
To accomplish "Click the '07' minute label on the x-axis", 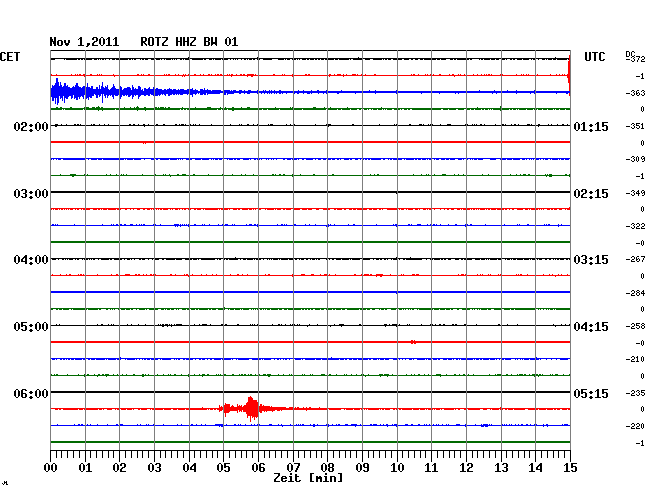I will pos(293,468).
